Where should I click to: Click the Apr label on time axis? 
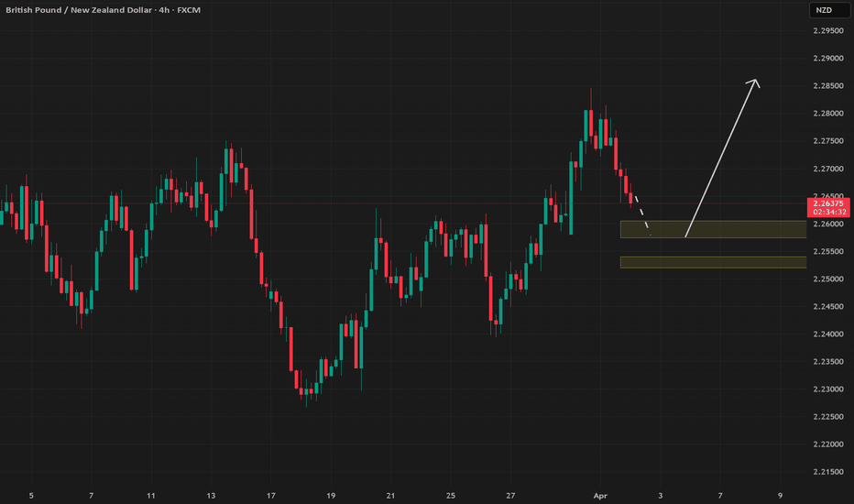(x=600, y=495)
